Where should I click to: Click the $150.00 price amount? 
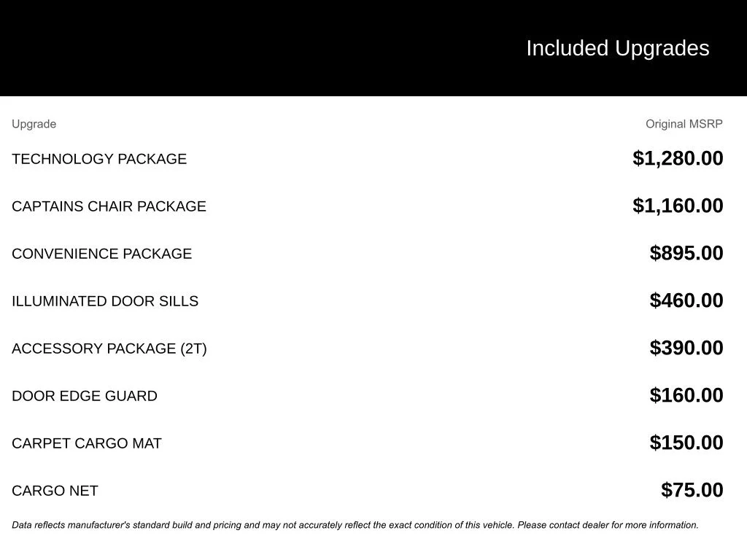686,443
